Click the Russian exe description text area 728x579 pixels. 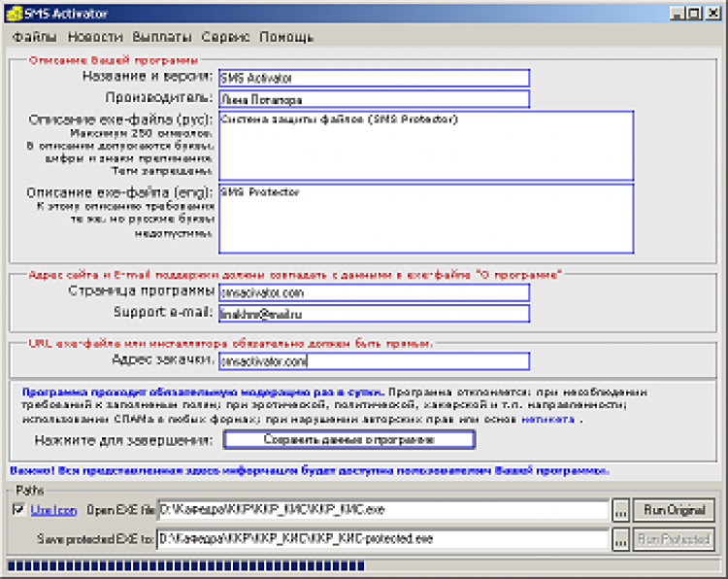coord(426,146)
